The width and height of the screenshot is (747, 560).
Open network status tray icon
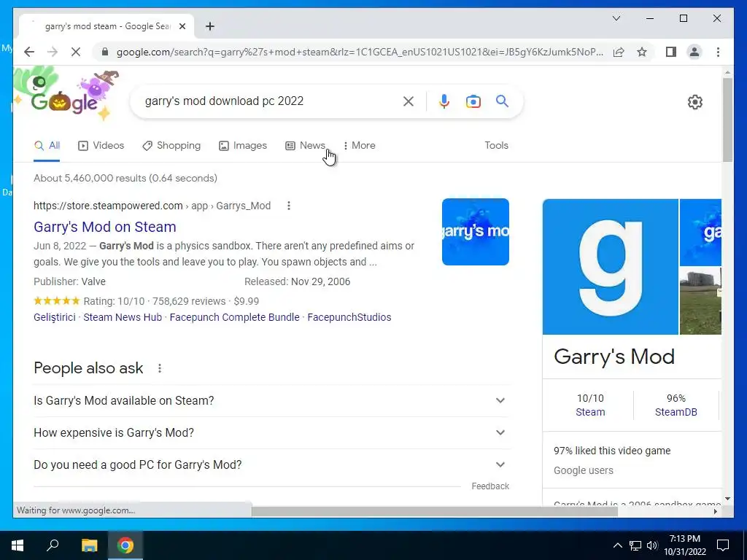[635, 545]
